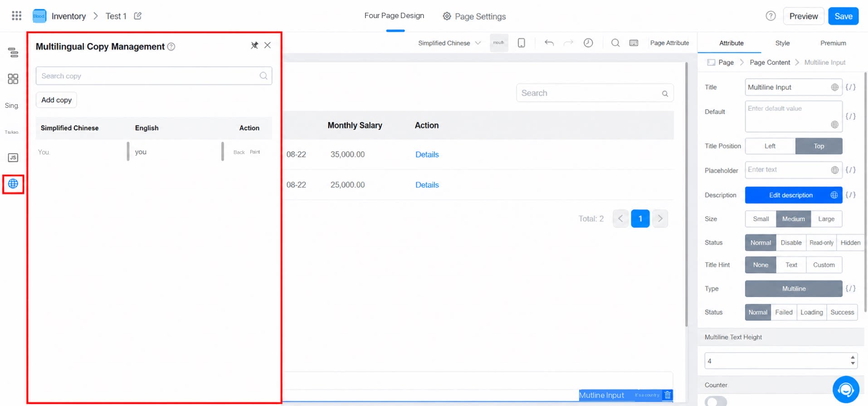
Task: Delete the Multiline Input component with trash icon
Action: (x=668, y=395)
